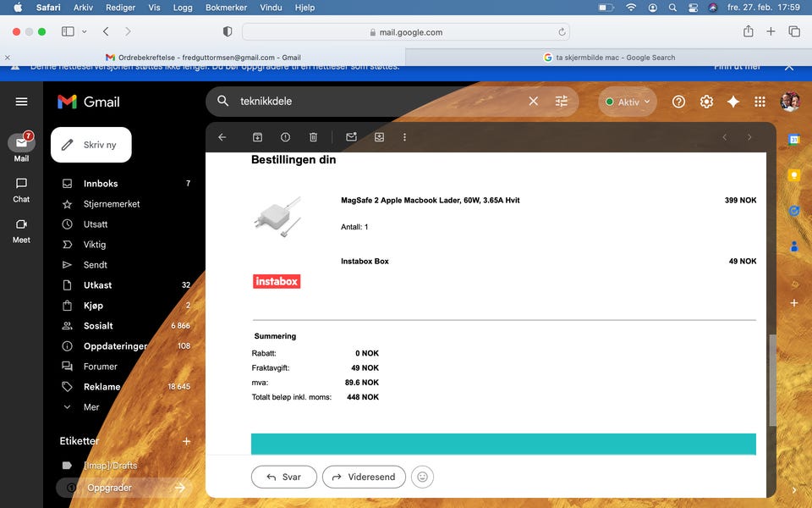Click the email vertical scrollbar
Image resolution: width=812 pixels, height=508 pixels.
tap(772, 380)
